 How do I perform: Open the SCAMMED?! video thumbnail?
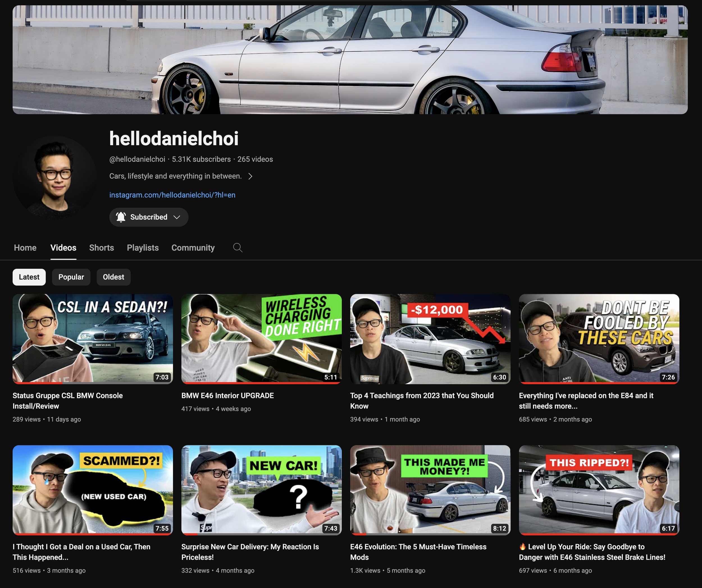click(93, 490)
